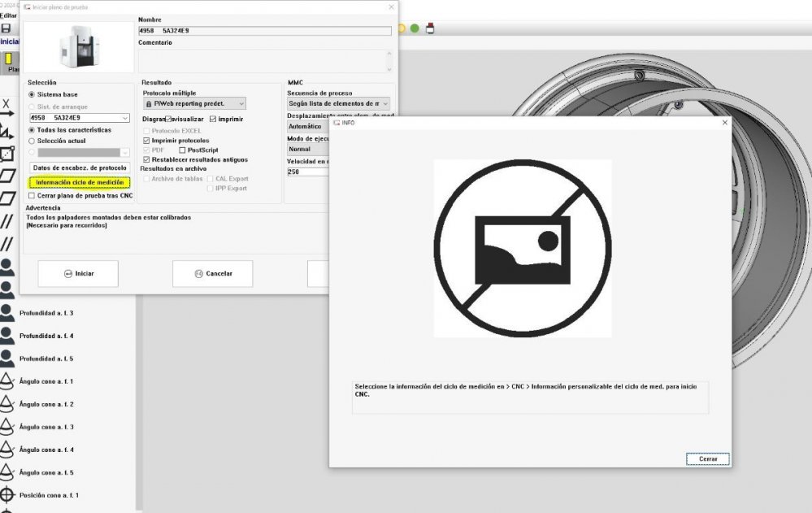Screen dimensions: 812x513
Task: Select the X-axis arrow feature icon in the left list
Action: (x=7, y=108)
